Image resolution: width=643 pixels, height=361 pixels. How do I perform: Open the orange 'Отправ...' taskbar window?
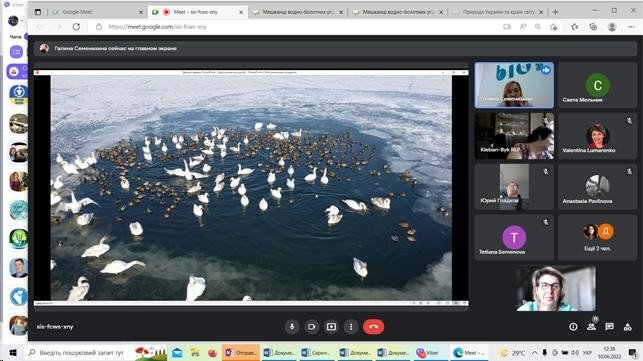(241, 352)
